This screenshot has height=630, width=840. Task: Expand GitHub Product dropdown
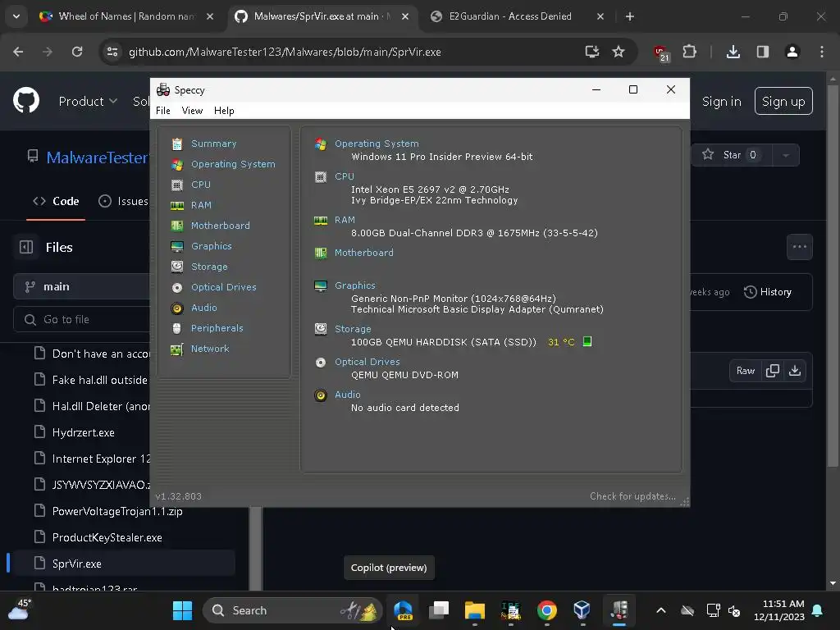pos(88,101)
